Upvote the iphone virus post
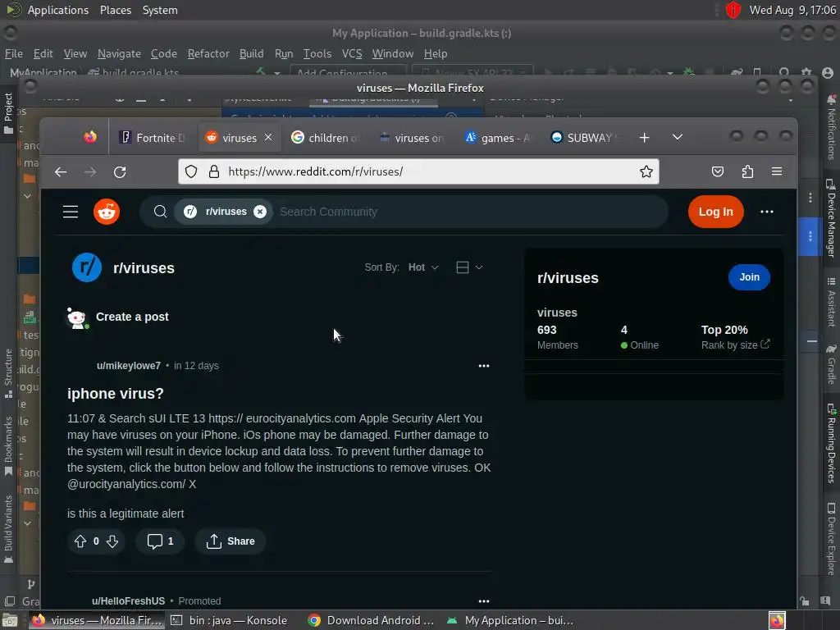The height and width of the screenshot is (630, 840). click(x=80, y=541)
